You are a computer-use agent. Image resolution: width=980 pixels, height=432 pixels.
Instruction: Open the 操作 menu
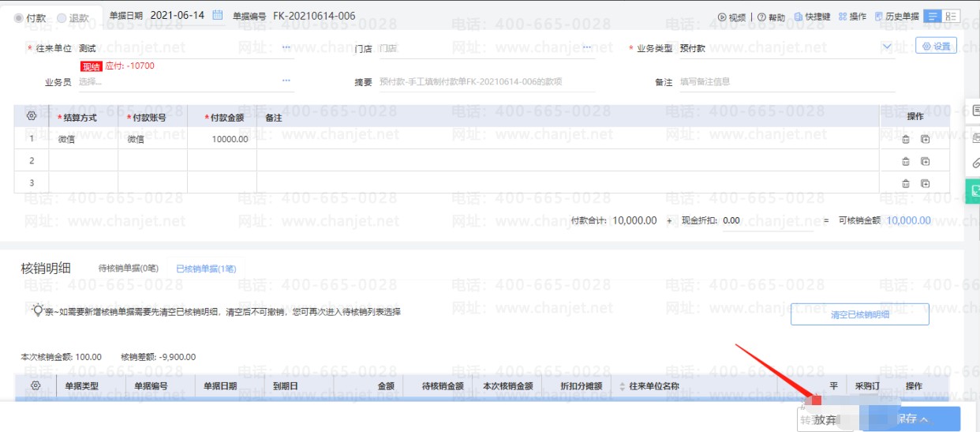(852, 17)
